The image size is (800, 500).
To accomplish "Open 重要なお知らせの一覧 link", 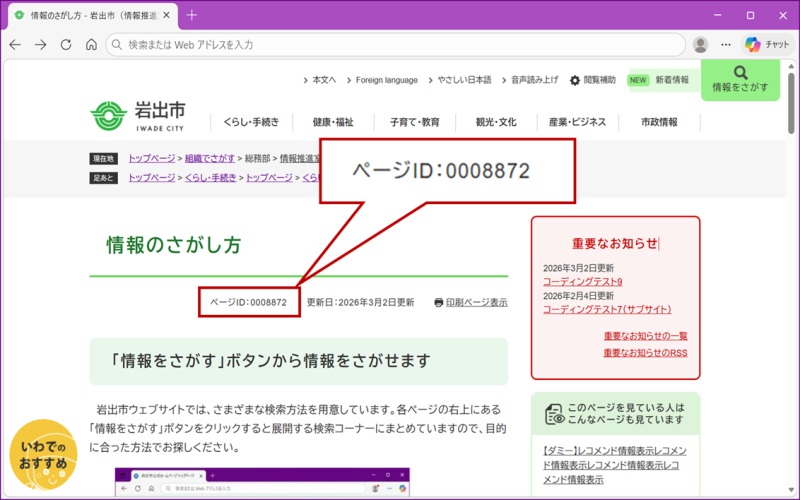I will click(645, 336).
